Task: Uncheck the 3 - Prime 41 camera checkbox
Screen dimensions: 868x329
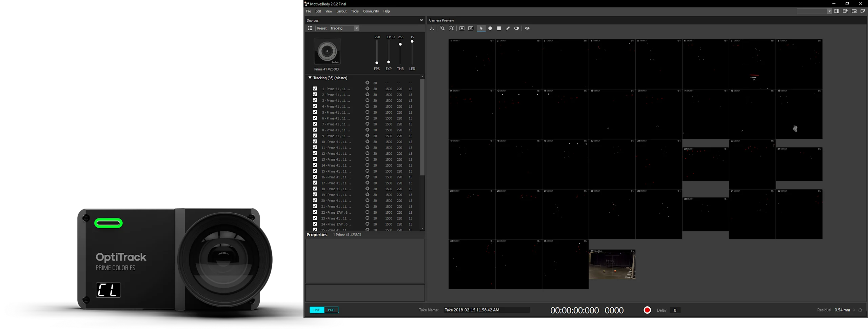Action: coord(315,100)
